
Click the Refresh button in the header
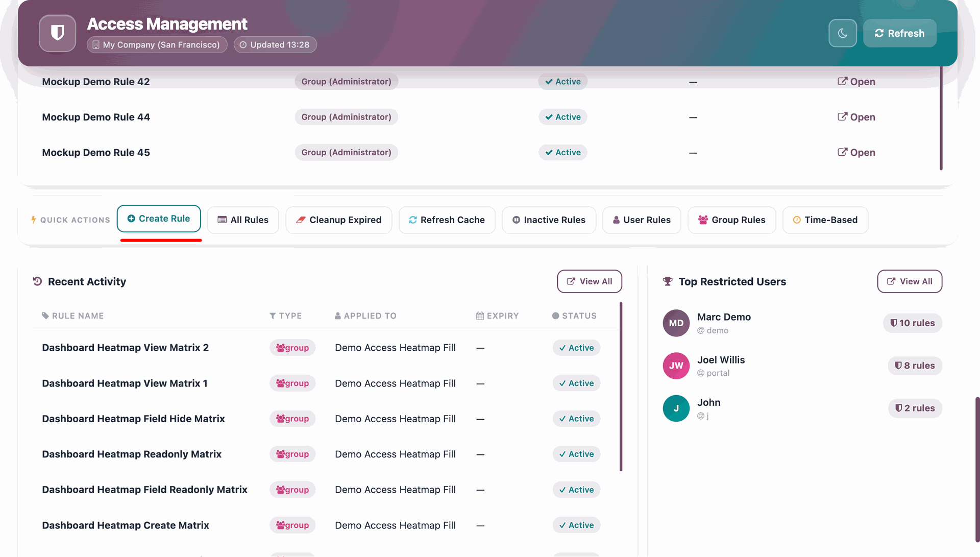900,33
